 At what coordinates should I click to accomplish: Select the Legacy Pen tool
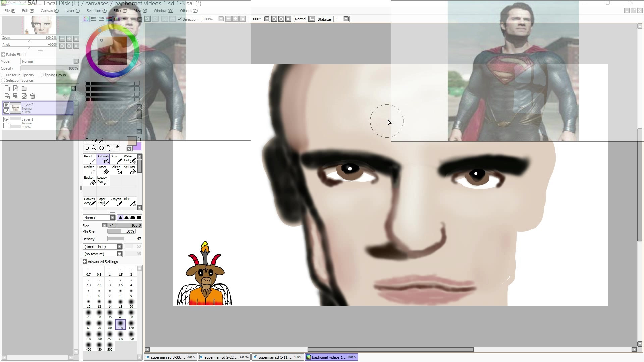(x=103, y=180)
